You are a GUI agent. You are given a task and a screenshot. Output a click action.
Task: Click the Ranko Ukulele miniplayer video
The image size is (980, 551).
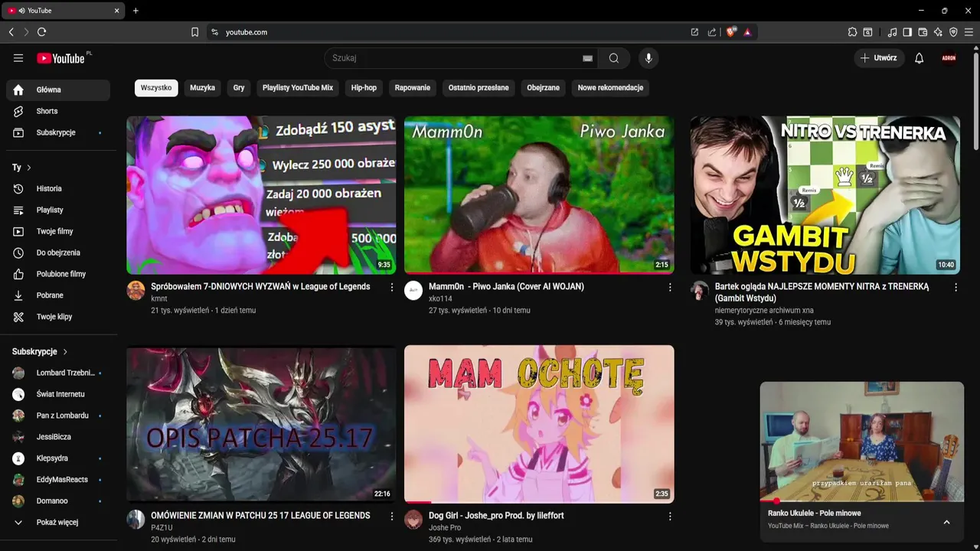pyautogui.click(x=862, y=441)
